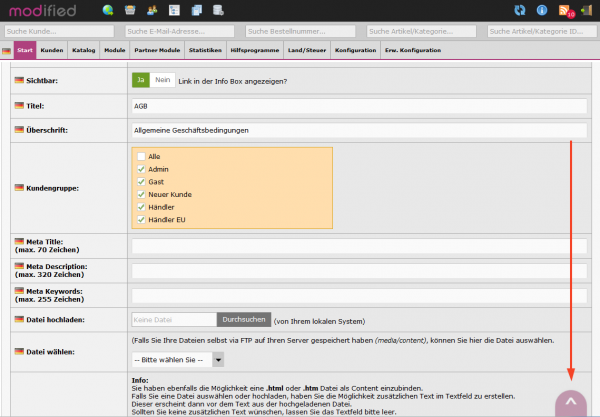Click the modified logo
The height and width of the screenshot is (417, 600).
pyautogui.click(x=42, y=10)
